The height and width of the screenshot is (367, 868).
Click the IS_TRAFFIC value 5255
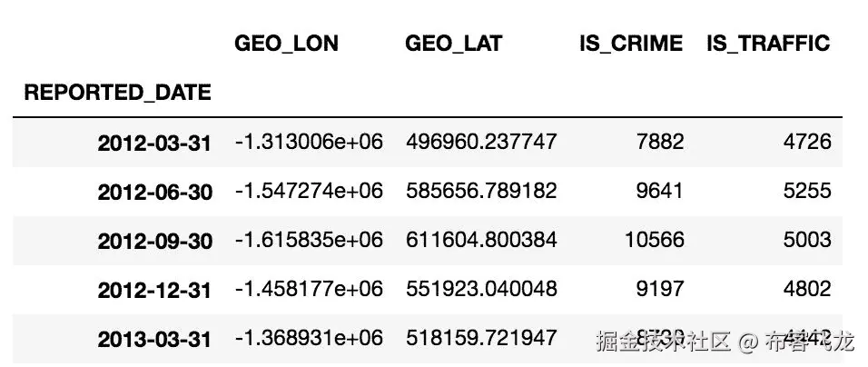807,191
